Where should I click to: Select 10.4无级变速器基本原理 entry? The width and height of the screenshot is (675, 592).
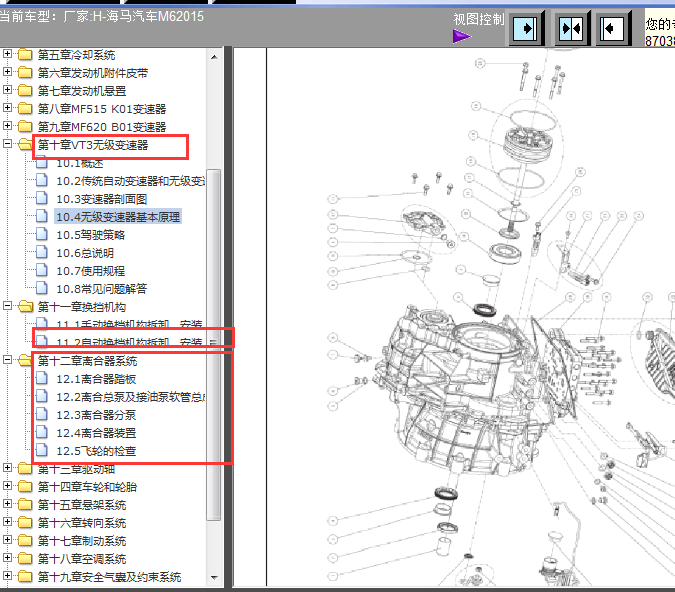coord(118,217)
